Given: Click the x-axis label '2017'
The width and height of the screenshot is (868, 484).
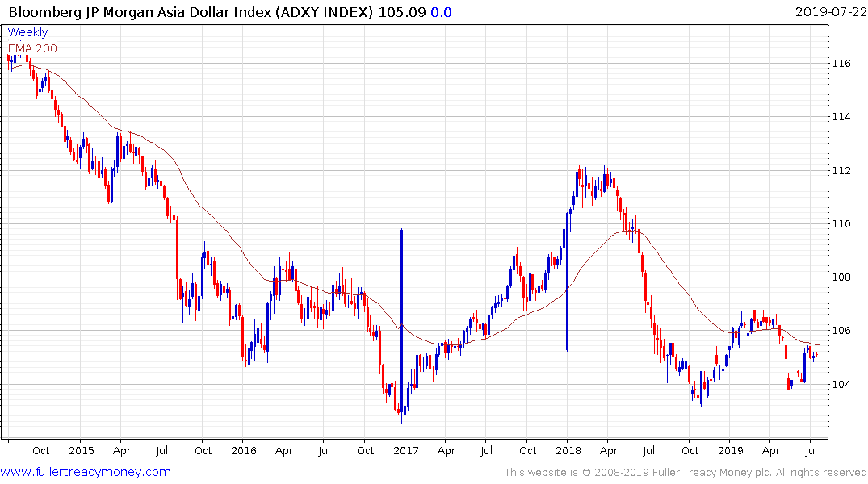Looking at the screenshot, I should 406,450.
